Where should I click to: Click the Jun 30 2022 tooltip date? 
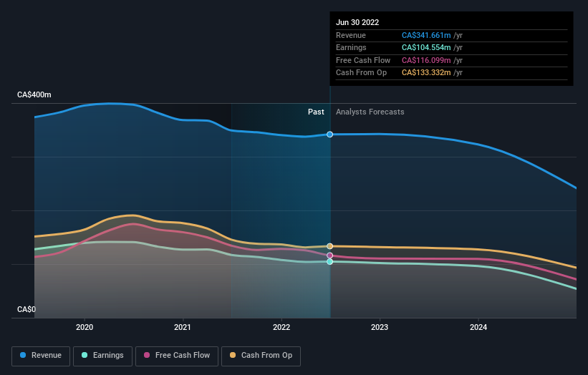click(x=357, y=22)
